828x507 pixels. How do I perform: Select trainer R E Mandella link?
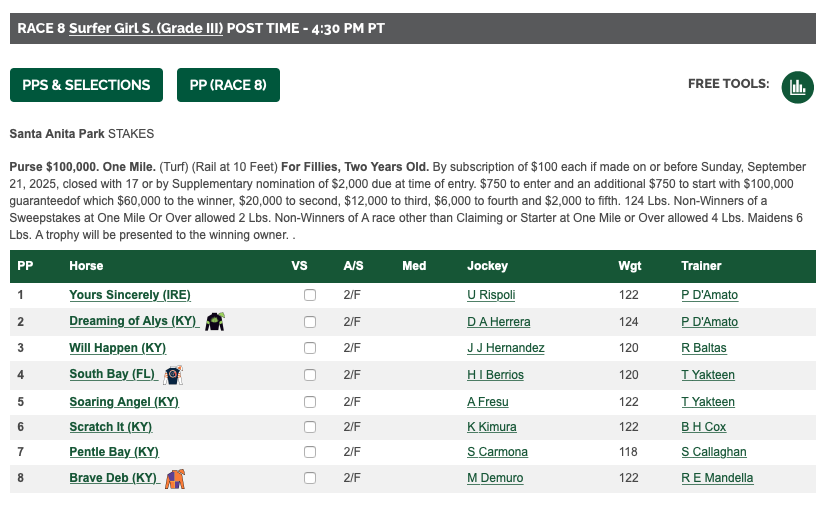[x=717, y=479]
